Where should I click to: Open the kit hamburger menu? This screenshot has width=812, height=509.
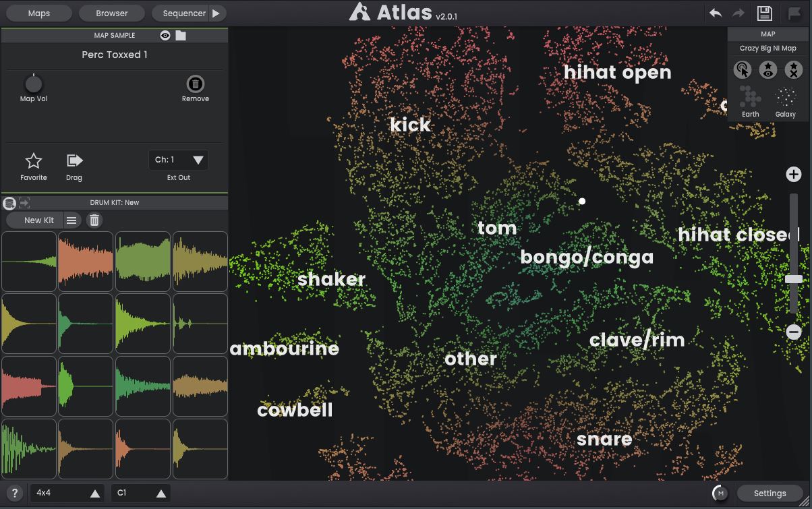click(71, 220)
